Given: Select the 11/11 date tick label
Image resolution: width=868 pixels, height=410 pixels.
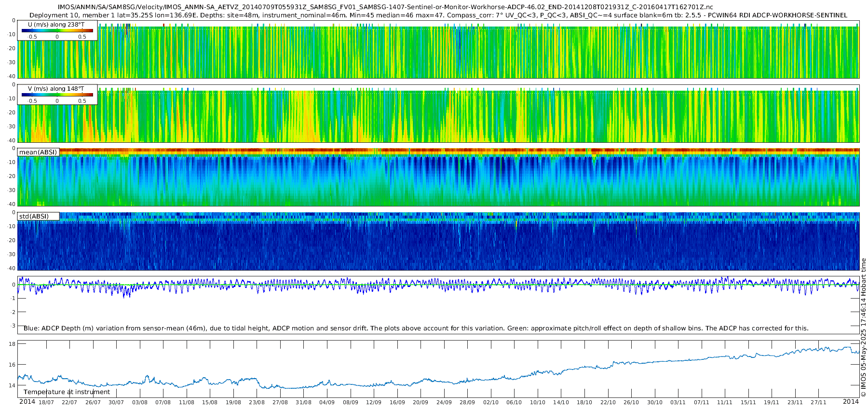Looking at the screenshot, I should tap(724, 402).
